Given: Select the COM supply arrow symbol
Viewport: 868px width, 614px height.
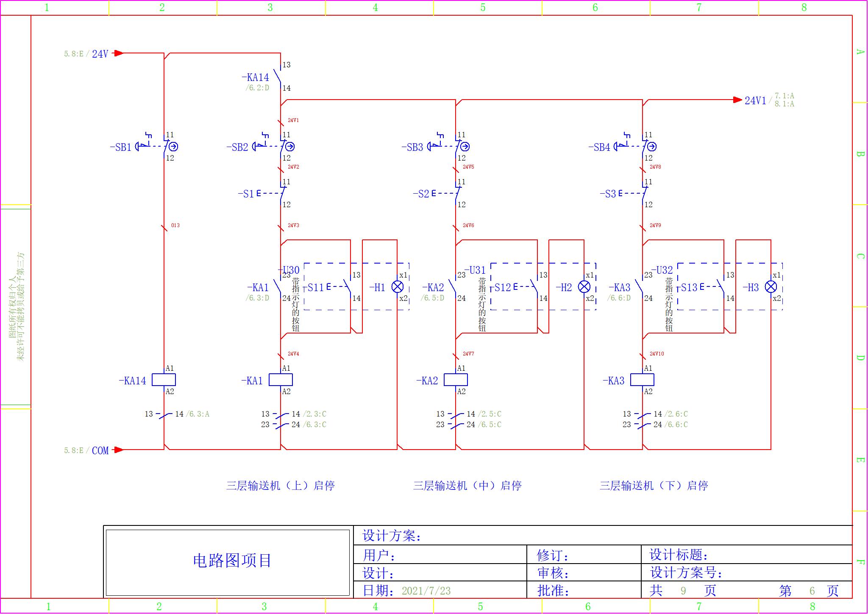Looking at the screenshot, I should (x=118, y=450).
